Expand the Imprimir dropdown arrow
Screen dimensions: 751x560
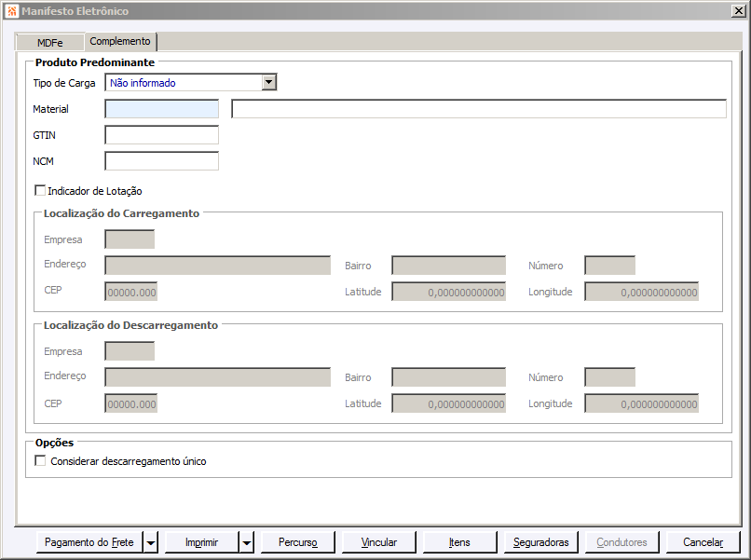247,542
